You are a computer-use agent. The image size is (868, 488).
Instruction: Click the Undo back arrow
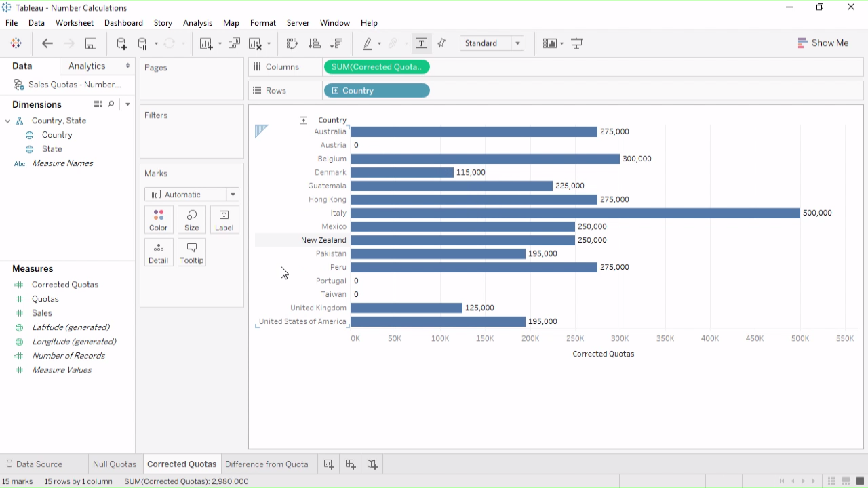tap(47, 43)
